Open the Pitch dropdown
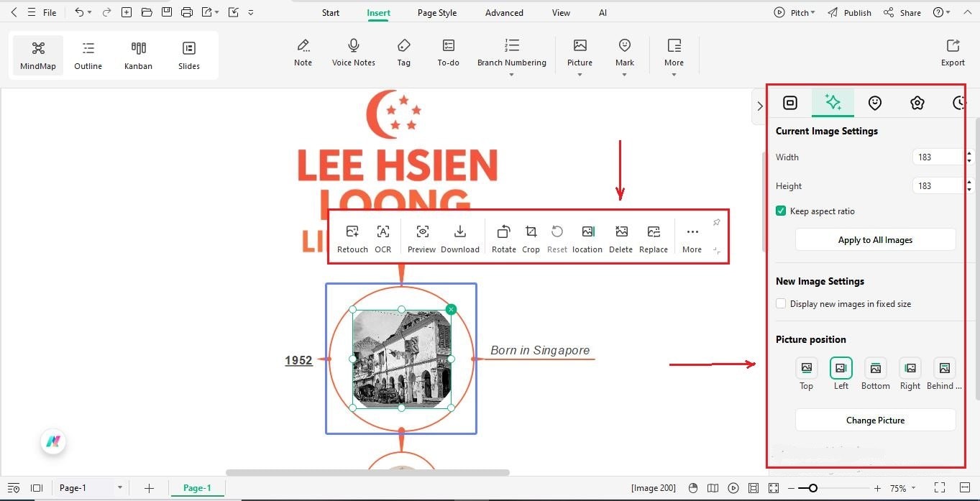The height and width of the screenshot is (501, 980). tap(794, 13)
